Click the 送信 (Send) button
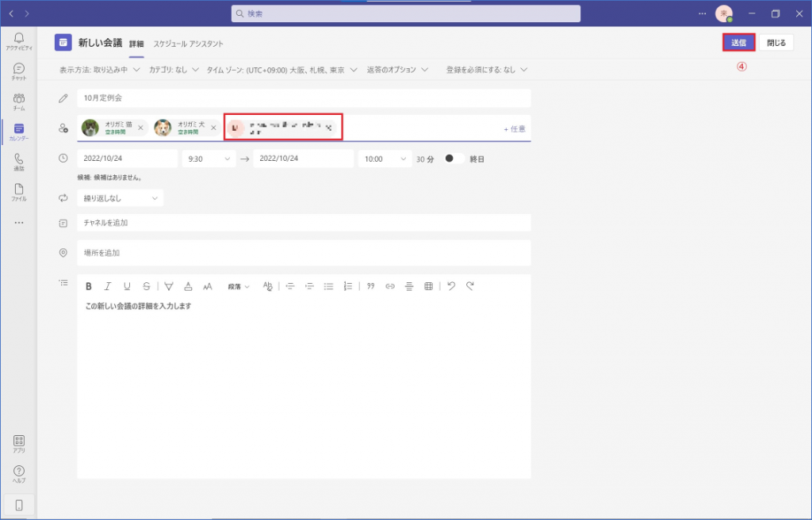 (x=738, y=43)
